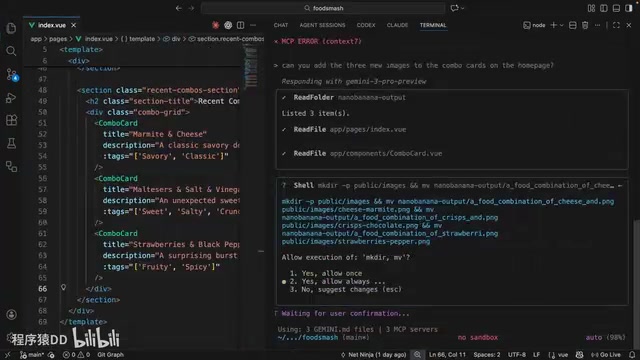Open errors and warnings count in status bar
Viewport: 640px width, 360px height.
76,355
